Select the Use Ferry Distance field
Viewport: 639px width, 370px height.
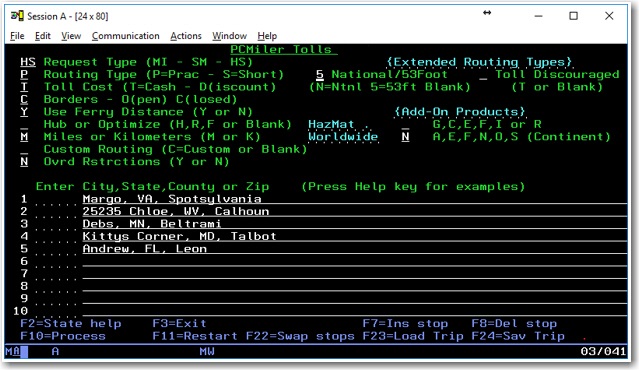click(24, 112)
